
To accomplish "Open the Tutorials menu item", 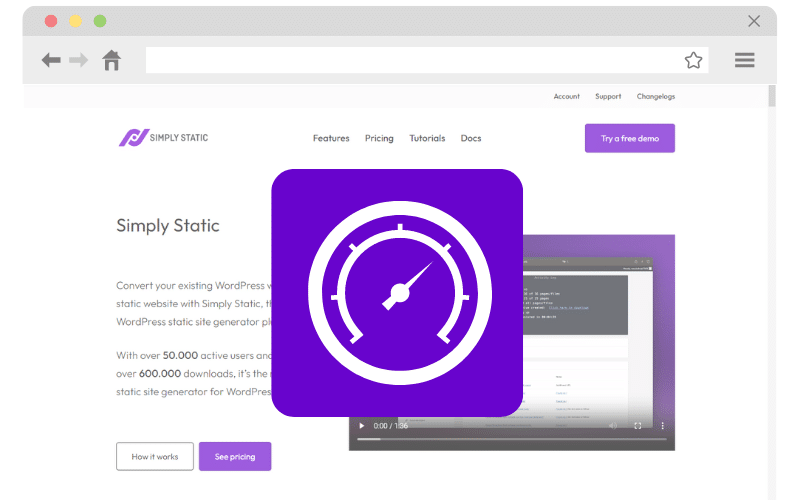I will 427,138.
